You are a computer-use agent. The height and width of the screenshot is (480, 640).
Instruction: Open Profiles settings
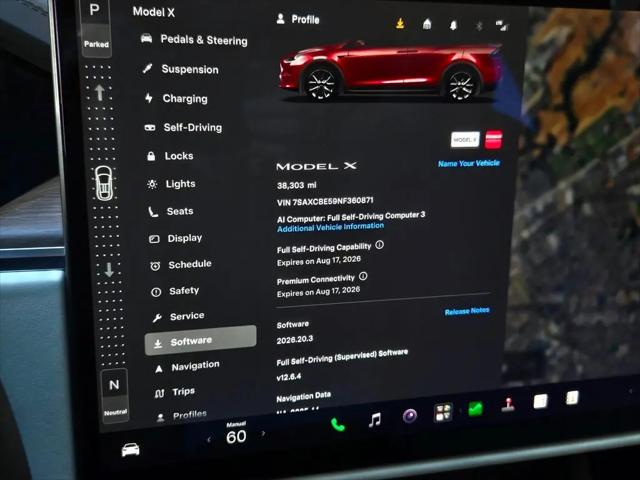click(x=182, y=416)
